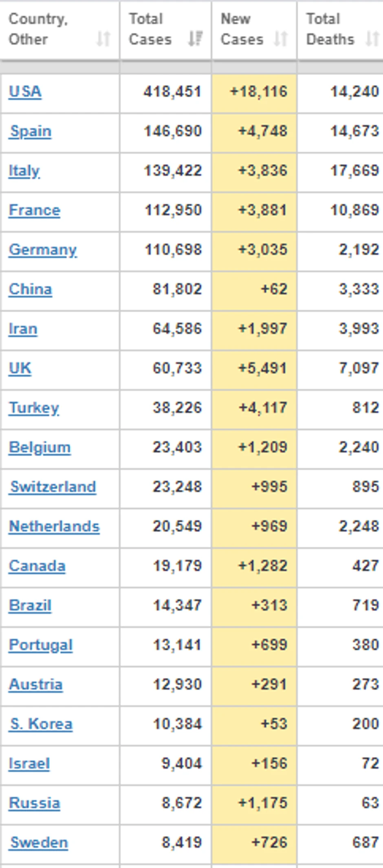
Task: Open Germany statistics link
Action: (x=43, y=250)
